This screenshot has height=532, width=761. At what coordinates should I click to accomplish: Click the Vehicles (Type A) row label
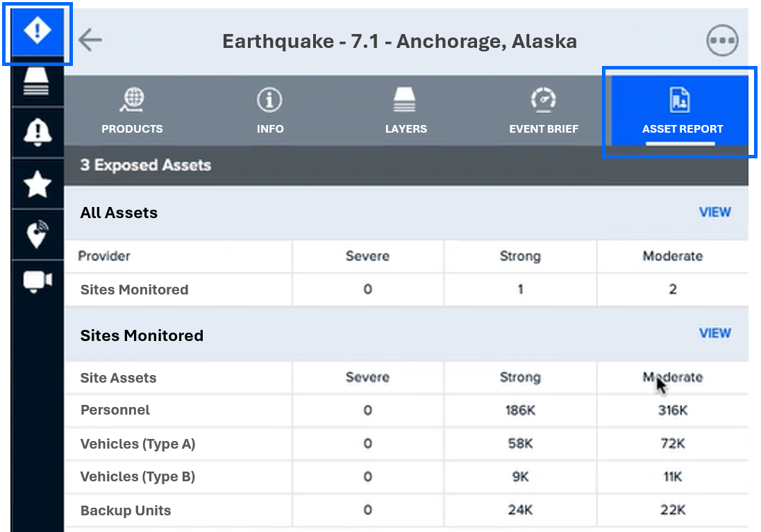[x=137, y=444]
